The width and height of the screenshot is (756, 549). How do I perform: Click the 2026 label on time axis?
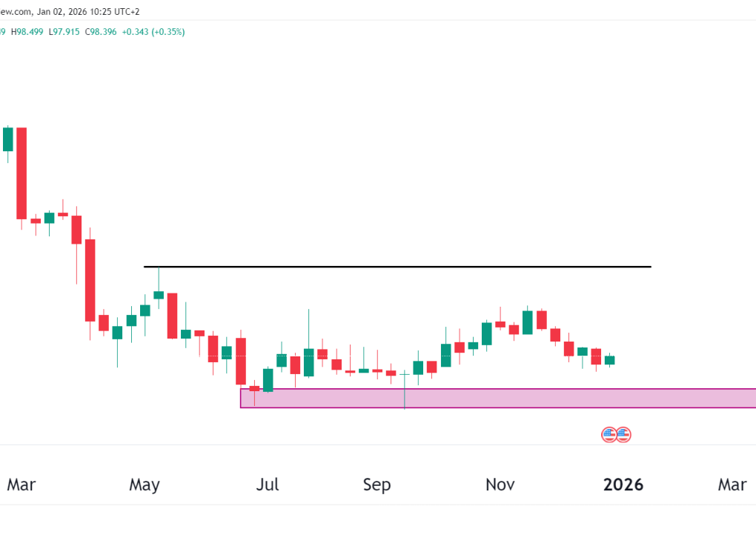click(623, 485)
